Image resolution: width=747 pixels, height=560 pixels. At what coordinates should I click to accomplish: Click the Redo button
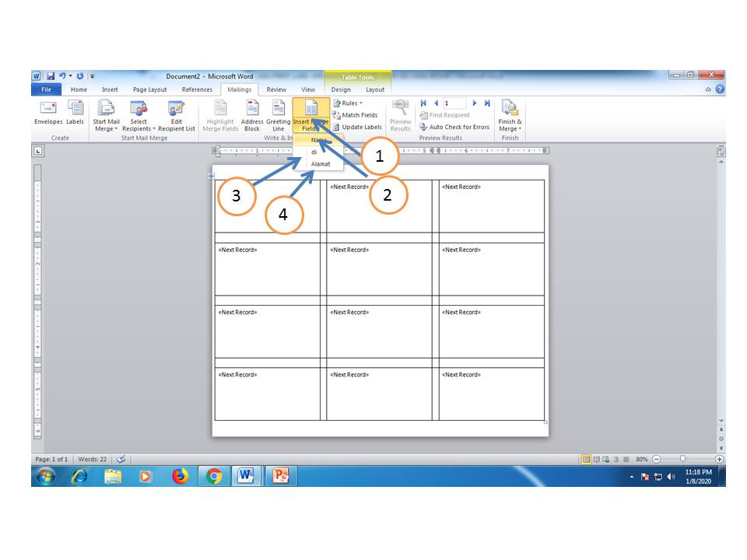point(80,76)
